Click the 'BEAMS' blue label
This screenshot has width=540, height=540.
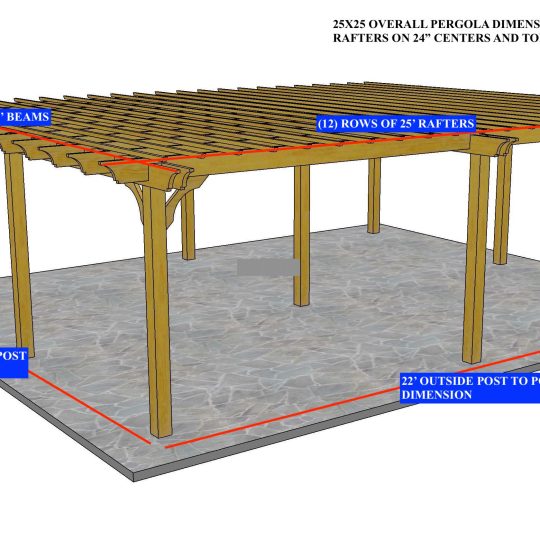click(x=25, y=117)
